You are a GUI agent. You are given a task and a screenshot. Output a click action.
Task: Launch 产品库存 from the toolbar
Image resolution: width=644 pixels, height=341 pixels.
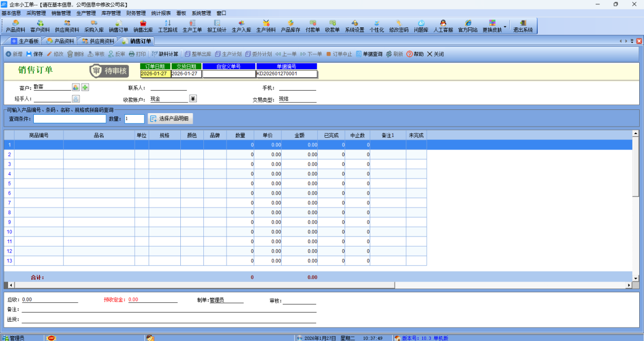click(290, 26)
